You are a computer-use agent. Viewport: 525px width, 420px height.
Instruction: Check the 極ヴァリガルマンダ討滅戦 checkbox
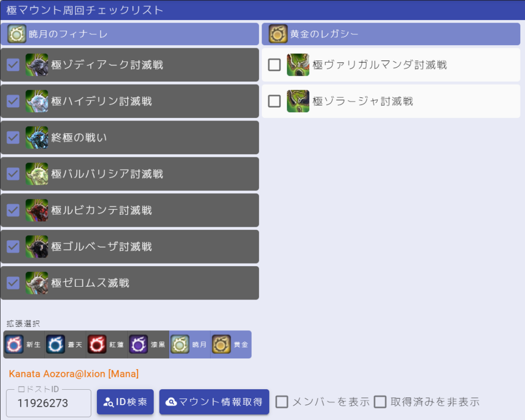point(274,65)
